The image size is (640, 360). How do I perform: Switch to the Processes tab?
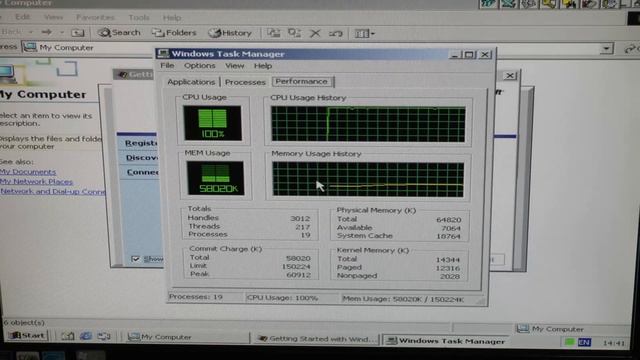coord(245,82)
